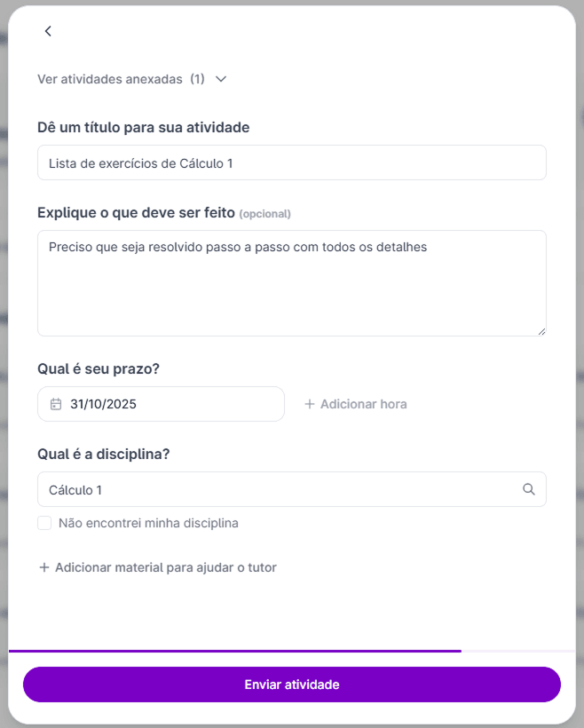Select the activity title field "Lista de exercícios"
Image resolution: width=584 pixels, height=728 pixels.
pos(291,162)
